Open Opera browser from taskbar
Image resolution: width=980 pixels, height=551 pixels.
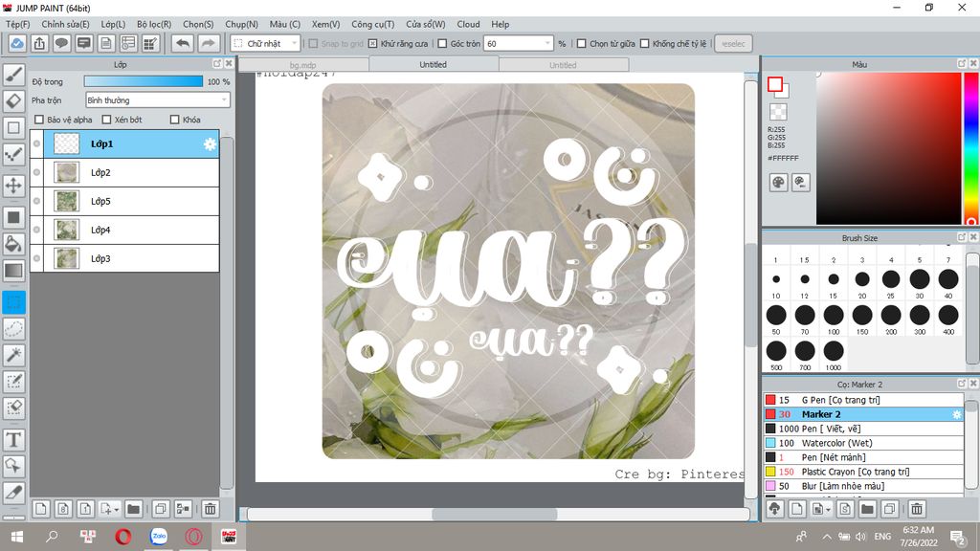(123, 537)
